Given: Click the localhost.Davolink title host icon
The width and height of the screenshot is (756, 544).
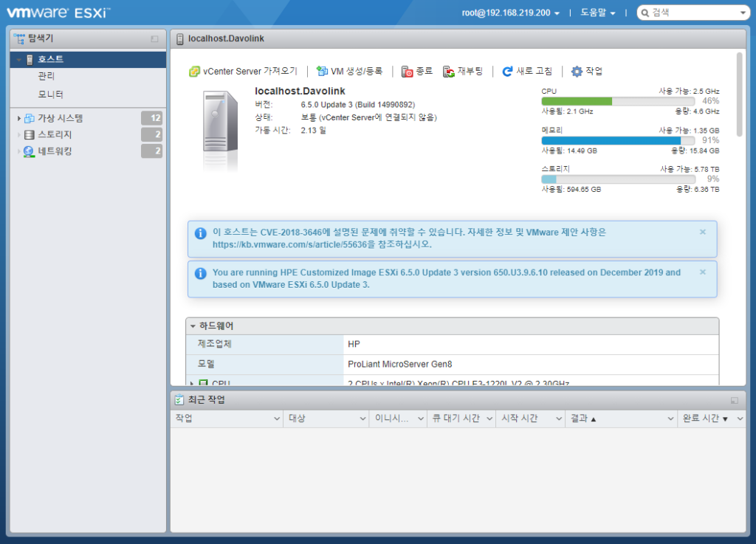Looking at the screenshot, I should 180,39.
